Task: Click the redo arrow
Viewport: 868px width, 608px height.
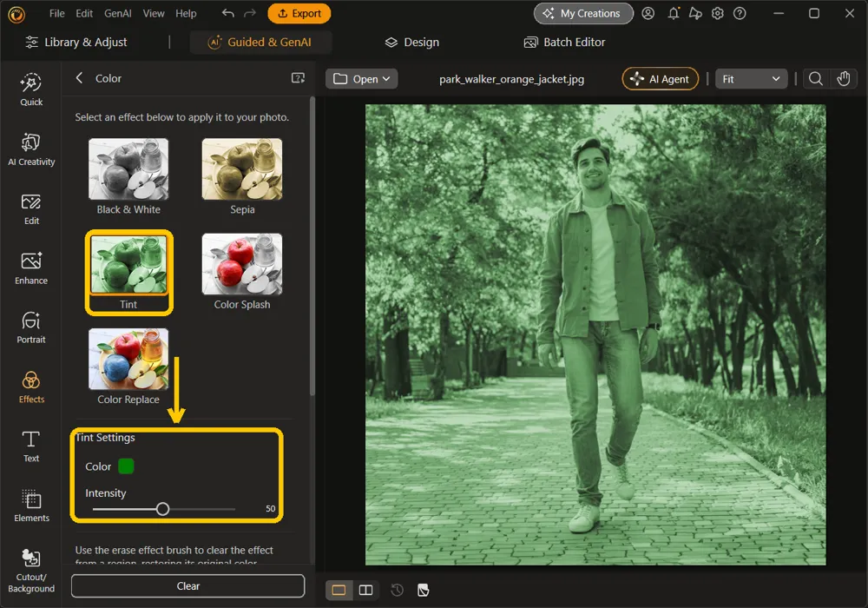Action: tap(250, 13)
